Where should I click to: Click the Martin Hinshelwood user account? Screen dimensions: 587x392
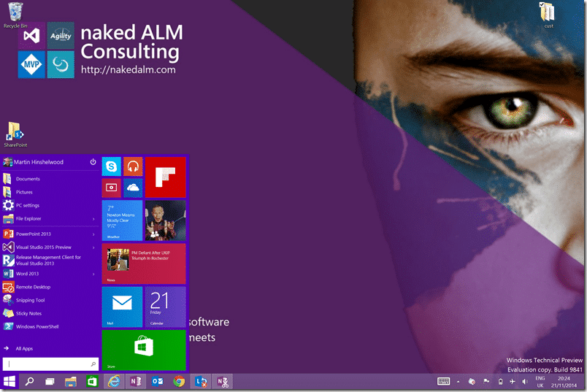click(34, 162)
